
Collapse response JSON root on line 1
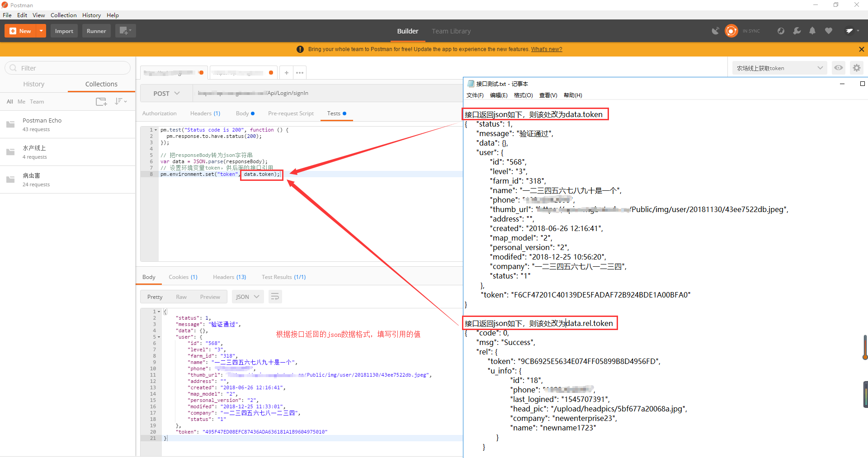click(x=159, y=312)
